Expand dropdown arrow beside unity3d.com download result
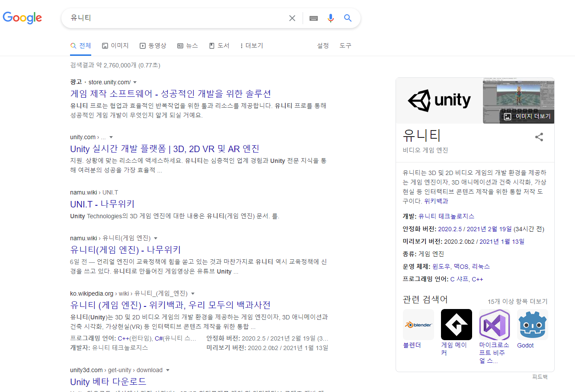This screenshot has width=575, height=392. (168, 370)
